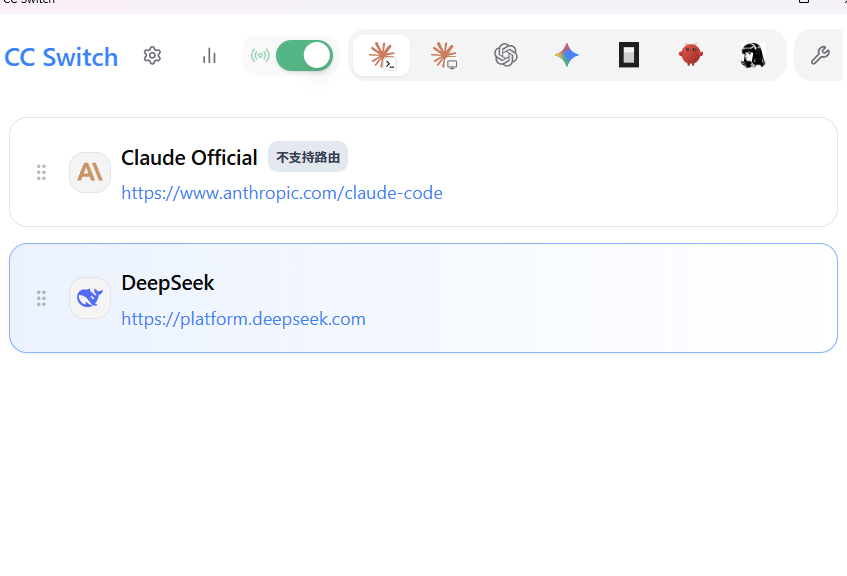Select the DeepSeek provider card
The image size is (847, 576).
tap(424, 298)
